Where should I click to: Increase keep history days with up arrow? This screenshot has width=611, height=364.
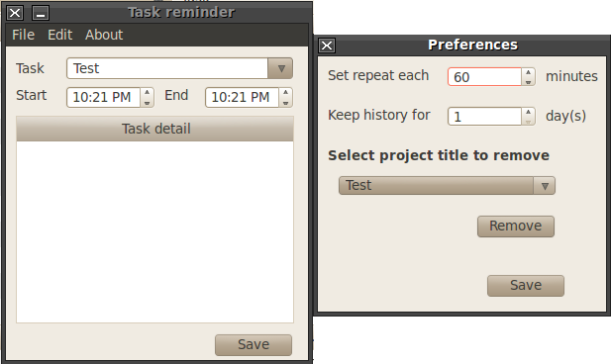[x=528, y=112]
